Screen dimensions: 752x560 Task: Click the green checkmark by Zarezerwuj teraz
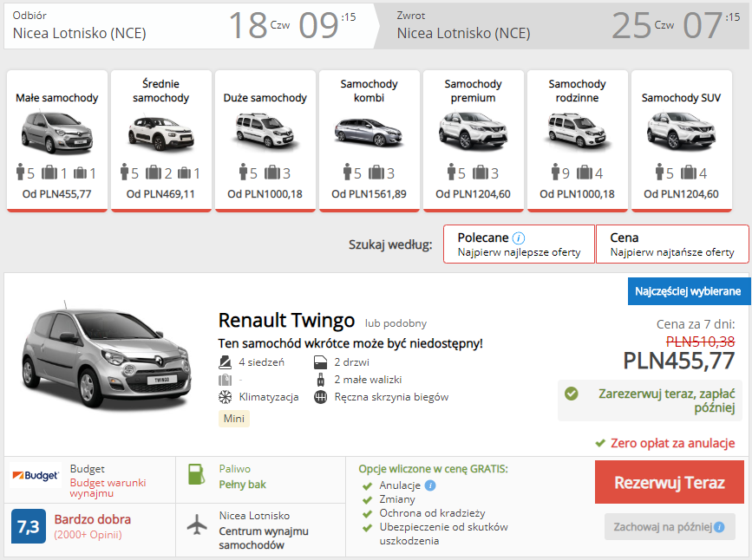[572, 394]
